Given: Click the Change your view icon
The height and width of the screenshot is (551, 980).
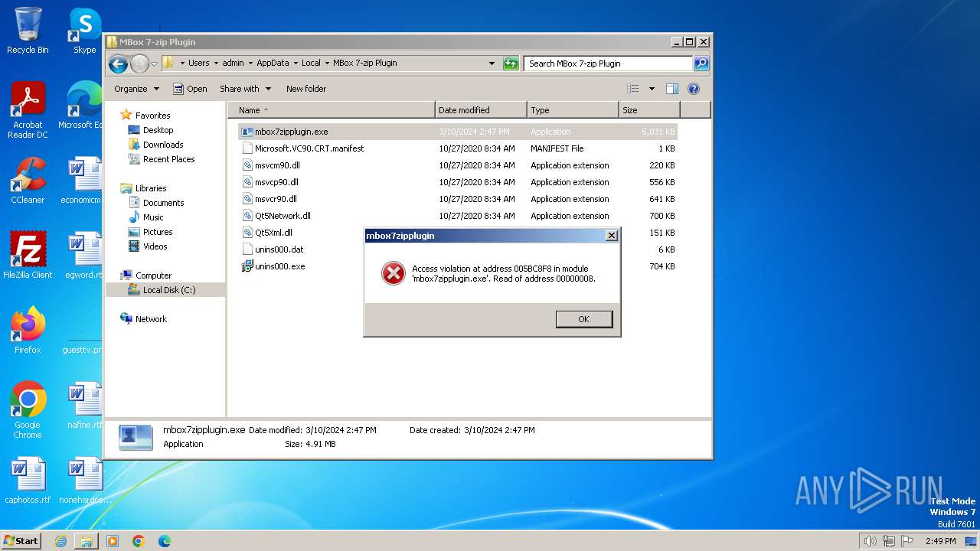Looking at the screenshot, I should pyautogui.click(x=633, y=89).
